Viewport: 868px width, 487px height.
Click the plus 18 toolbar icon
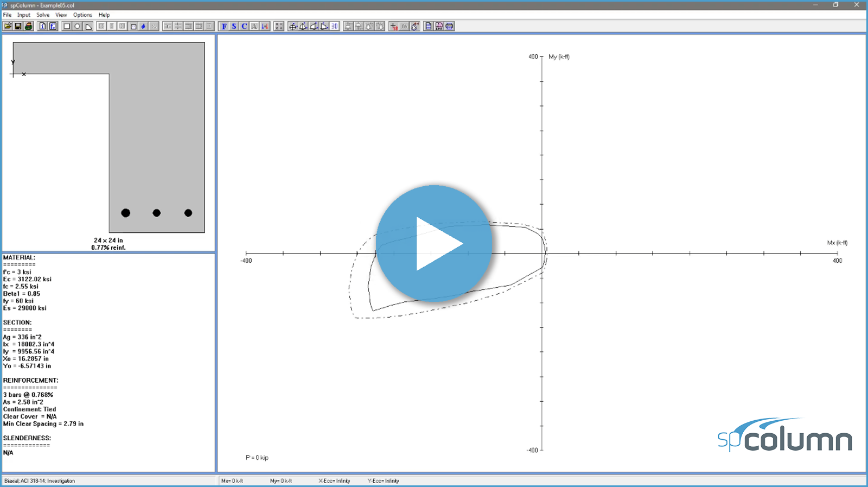394,26
